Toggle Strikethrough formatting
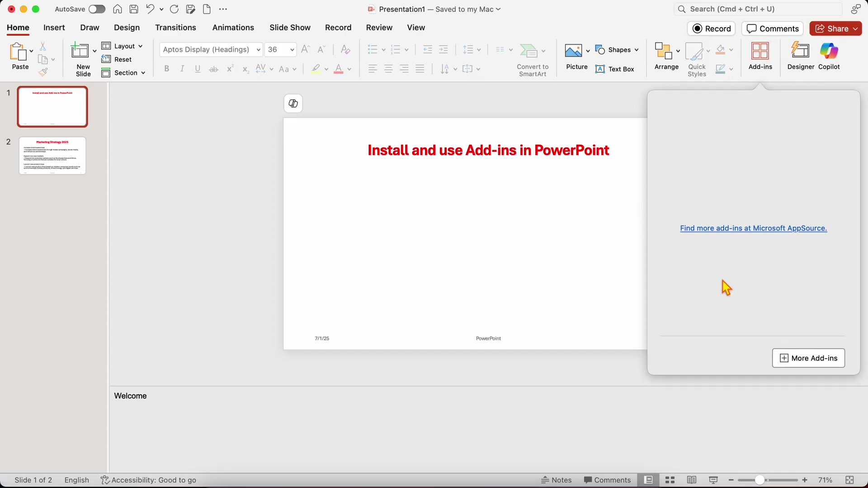Screen dimensions: 868x488 tap(214, 69)
